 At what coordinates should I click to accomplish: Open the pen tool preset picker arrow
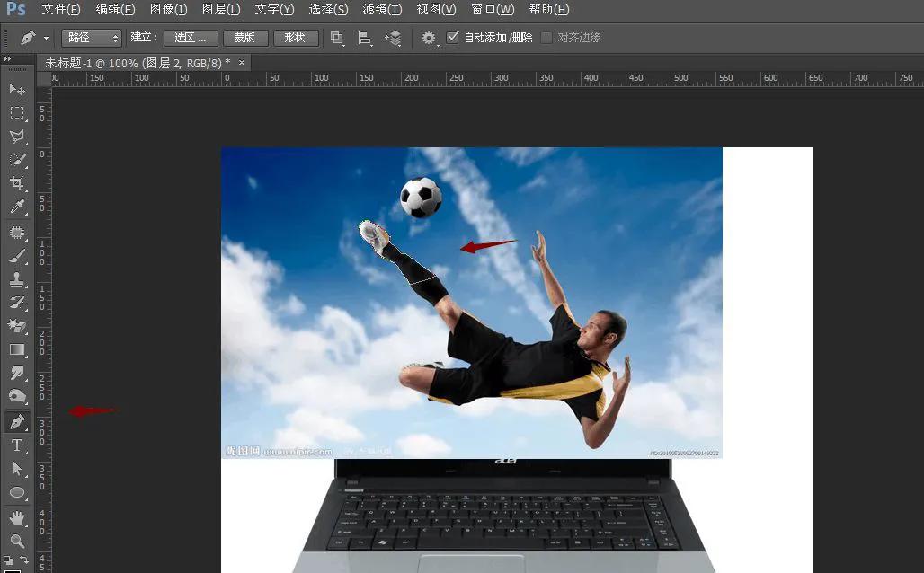click(46, 39)
